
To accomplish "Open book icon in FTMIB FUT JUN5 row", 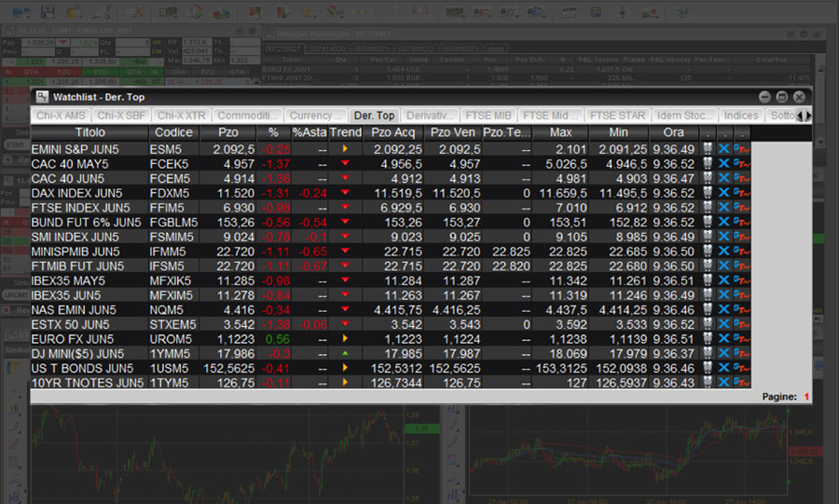I will (x=708, y=266).
